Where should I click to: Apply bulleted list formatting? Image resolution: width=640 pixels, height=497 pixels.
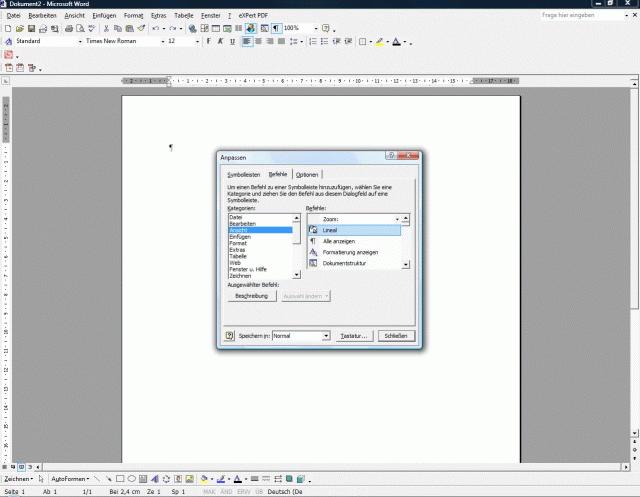coord(324,42)
